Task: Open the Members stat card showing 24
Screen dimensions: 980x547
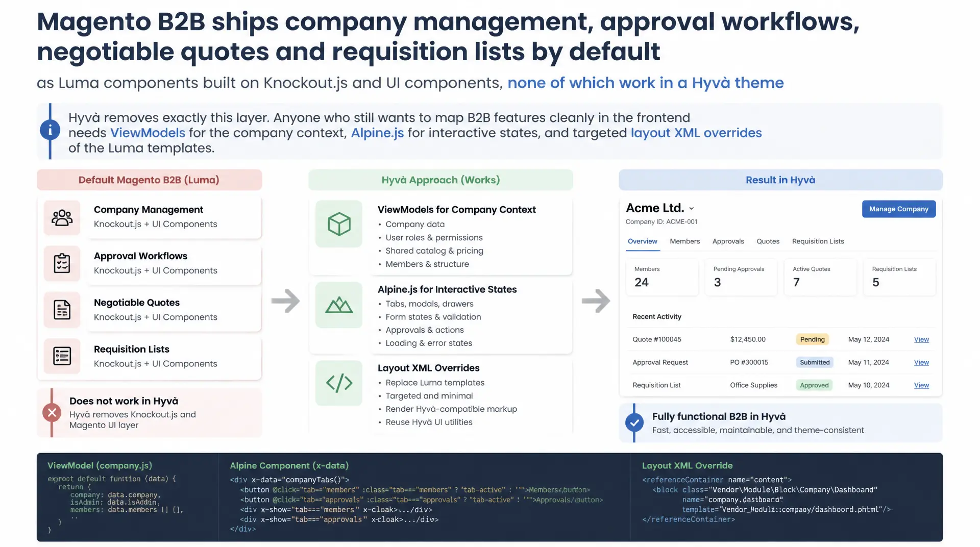Action: 662,277
